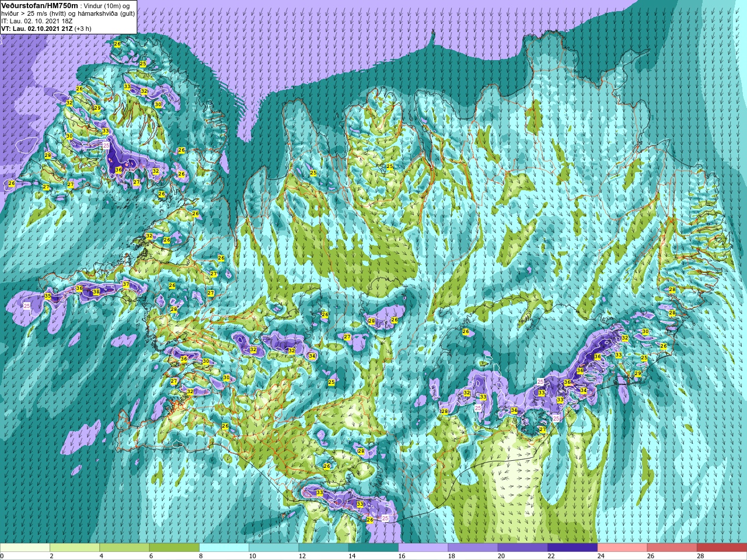
Task: Click legend scale number 24
Action: pos(600,556)
